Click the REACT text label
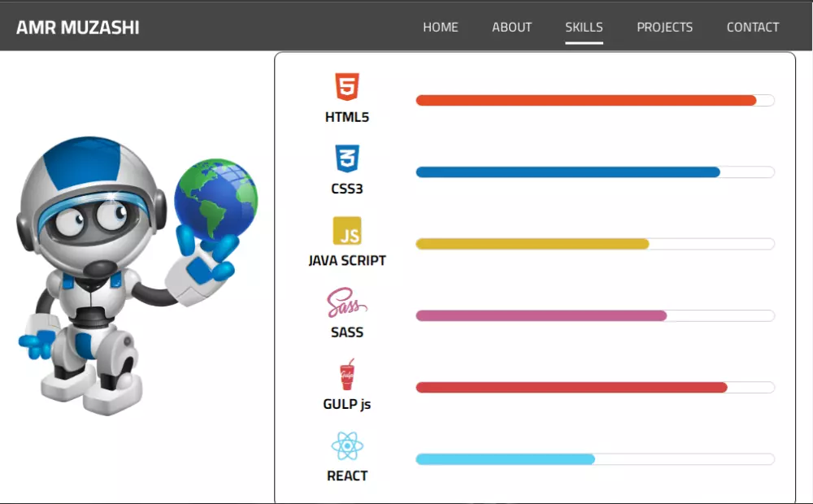The width and height of the screenshot is (813, 504). (347, 476)
